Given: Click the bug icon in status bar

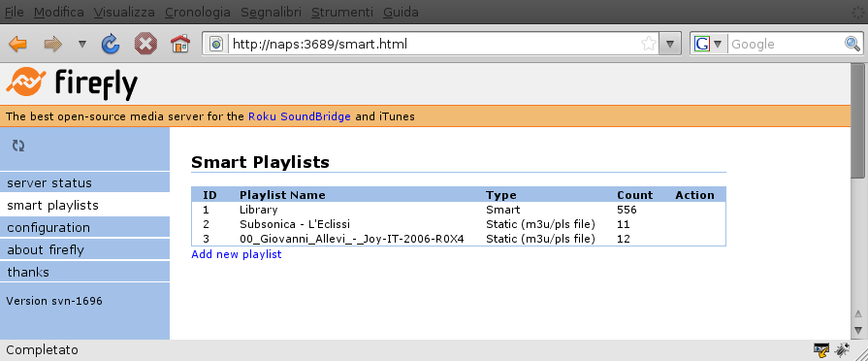Looking at the screenshot, I should 843,349.
